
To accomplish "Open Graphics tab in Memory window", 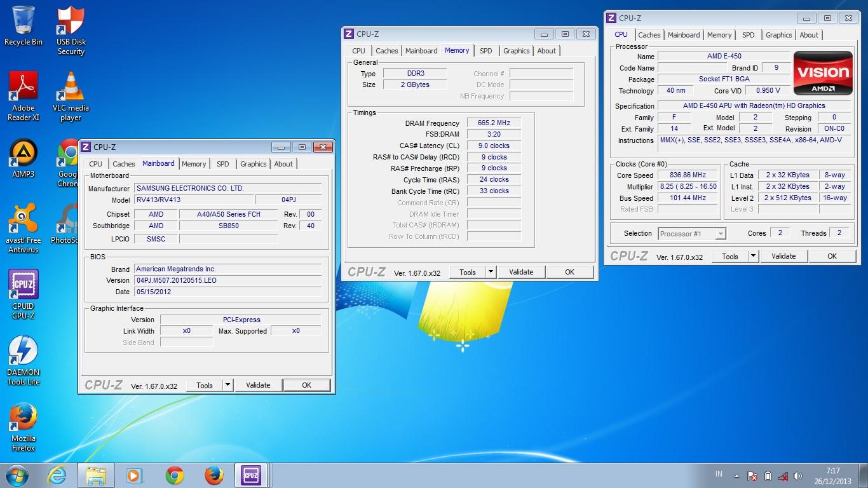I will tap(516, 51).
